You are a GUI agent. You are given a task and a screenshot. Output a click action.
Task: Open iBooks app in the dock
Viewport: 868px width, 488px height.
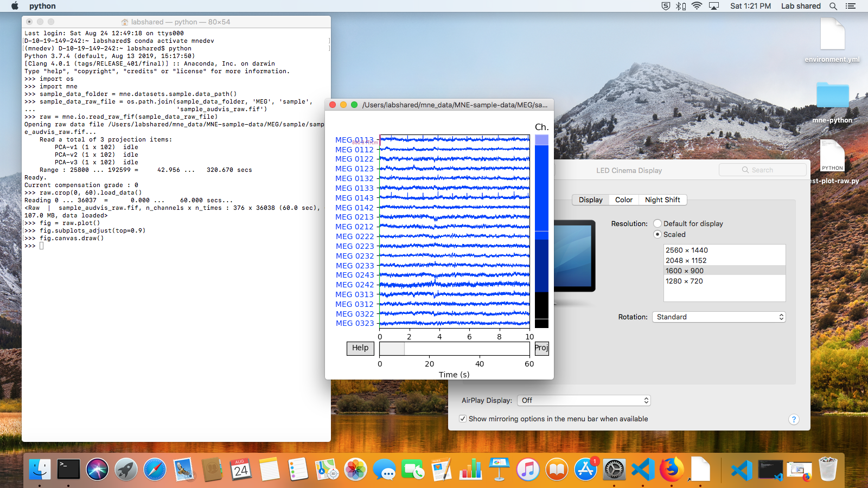557,470
